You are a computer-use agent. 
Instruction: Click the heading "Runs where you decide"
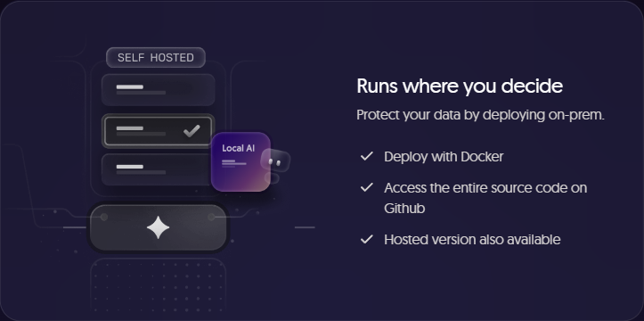[x=460, y=86]
